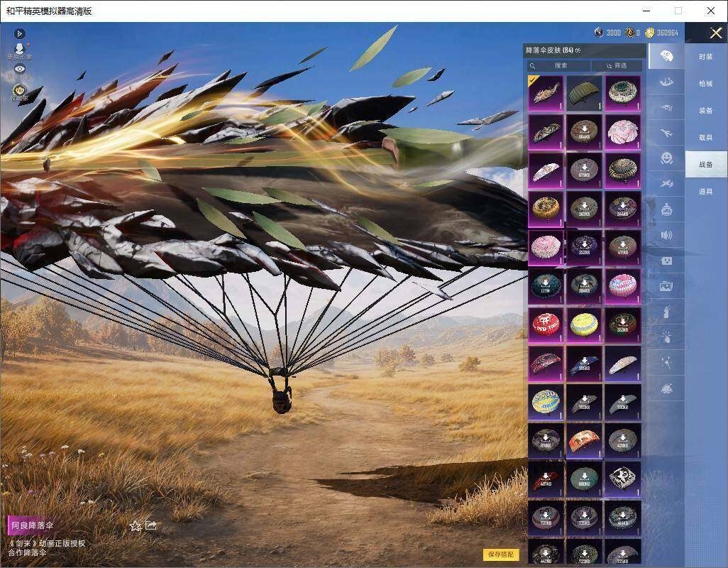Switch to the 载具 tab
The width and height of the screenshot is (728, 568).
click(706, 138)
